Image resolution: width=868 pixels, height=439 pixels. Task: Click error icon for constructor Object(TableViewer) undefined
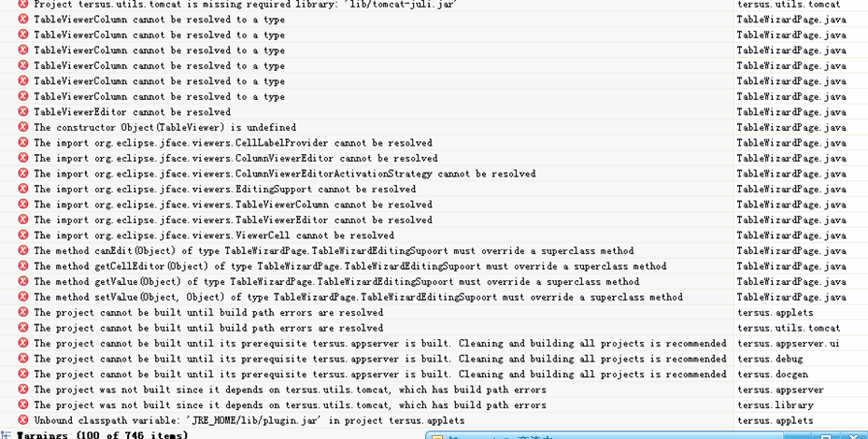point(23,127)
